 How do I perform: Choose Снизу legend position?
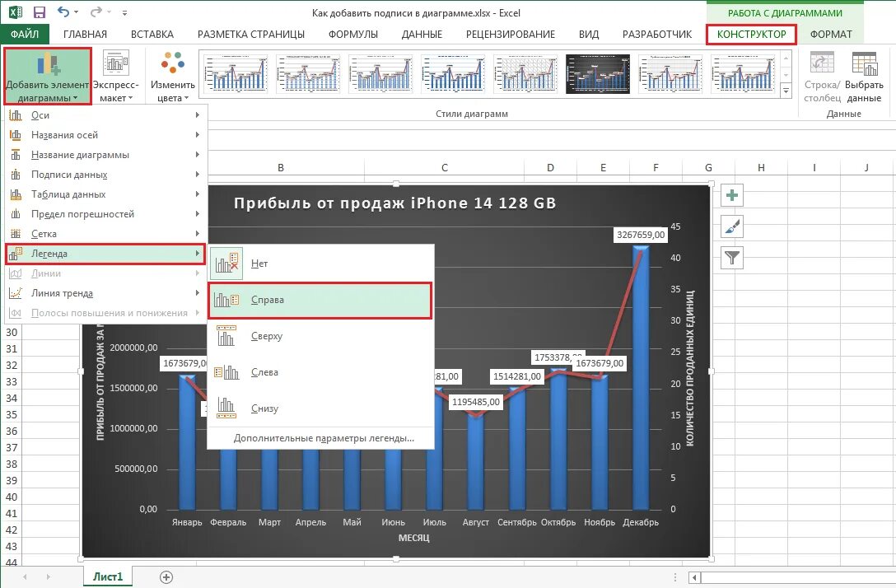coord(320,408)
